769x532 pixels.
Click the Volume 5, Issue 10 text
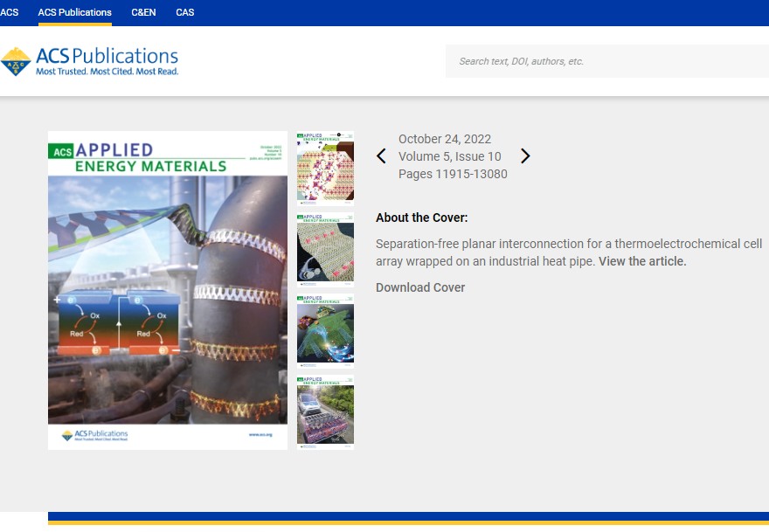click(450, 156)
